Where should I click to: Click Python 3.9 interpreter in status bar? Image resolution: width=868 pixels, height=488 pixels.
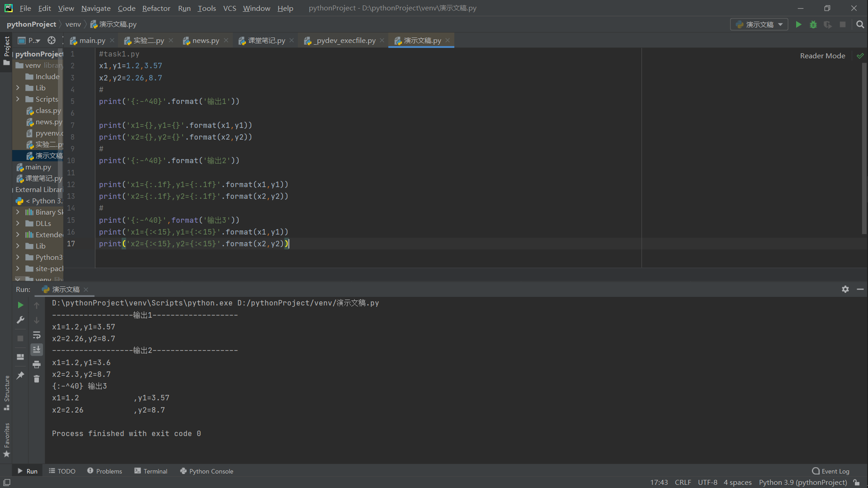(x=802, y=482)
